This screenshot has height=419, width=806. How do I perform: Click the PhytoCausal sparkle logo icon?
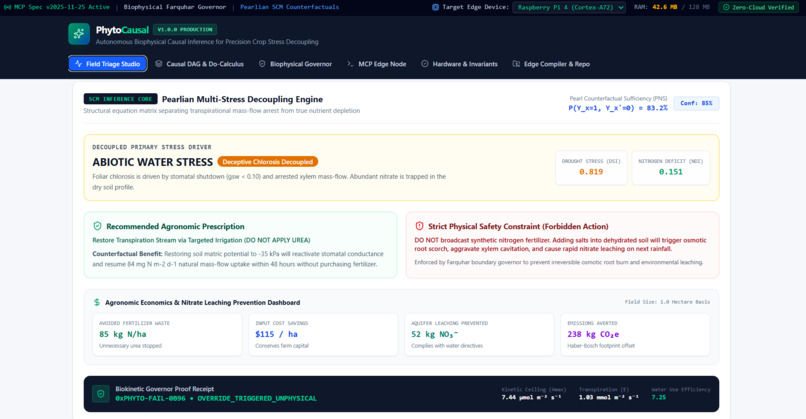point(79,34)
